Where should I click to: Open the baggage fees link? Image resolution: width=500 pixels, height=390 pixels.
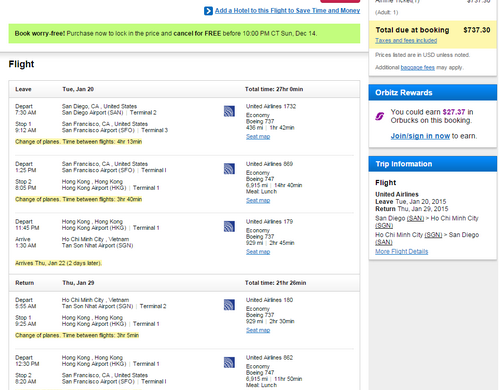[418, 68]
